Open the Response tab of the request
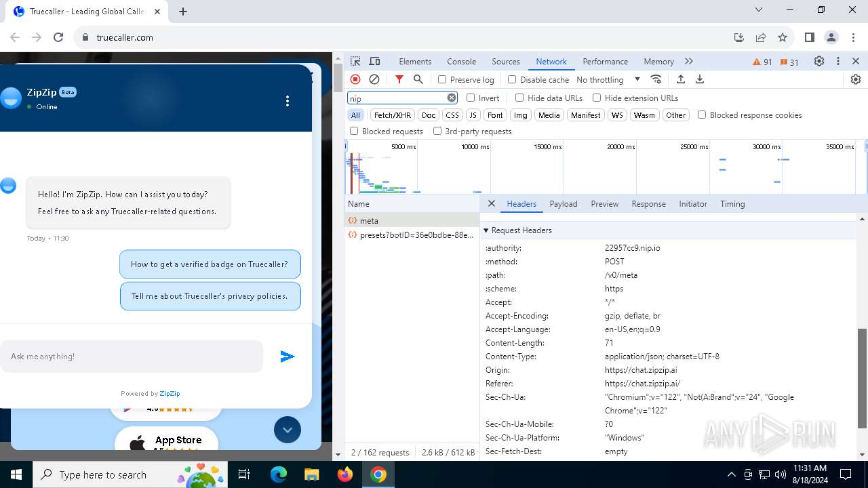Viewport: 868px width, 488px height. point(648,203)
